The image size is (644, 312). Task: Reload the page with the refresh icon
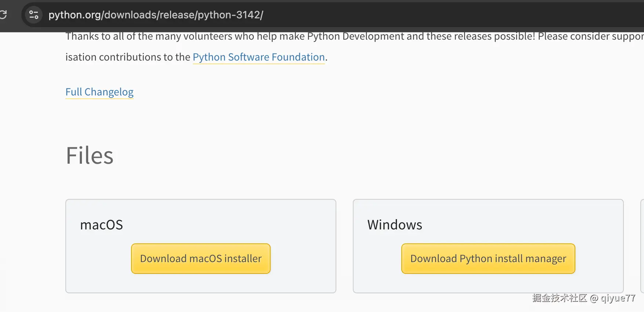point(3,15)
